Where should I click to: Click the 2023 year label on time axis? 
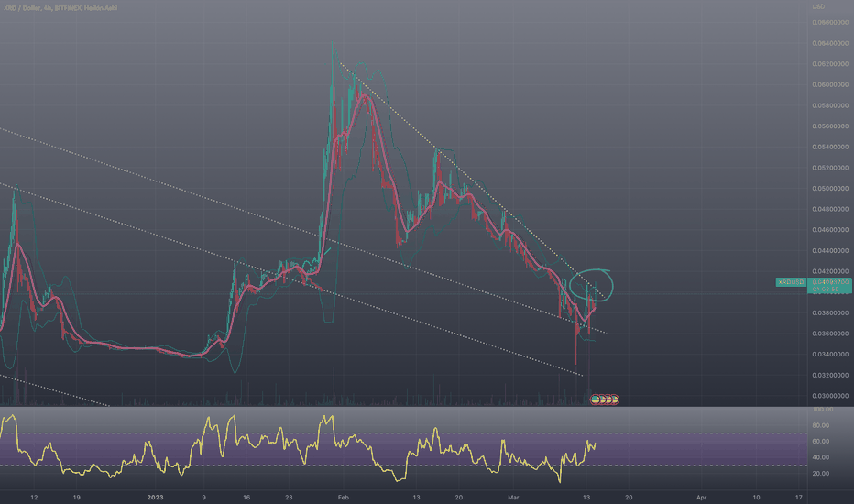155,497
